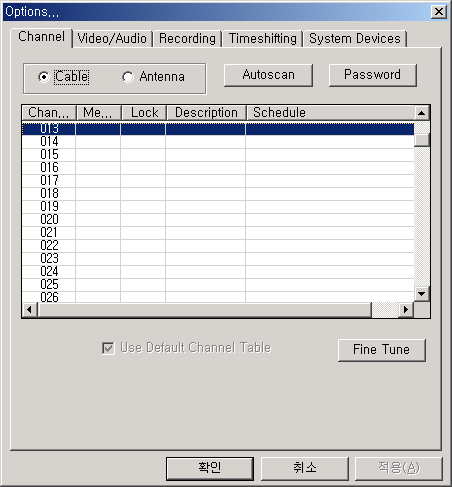Start channel Autoscan
The height and width of the screenshot is (487, 452).
[268, 75]
